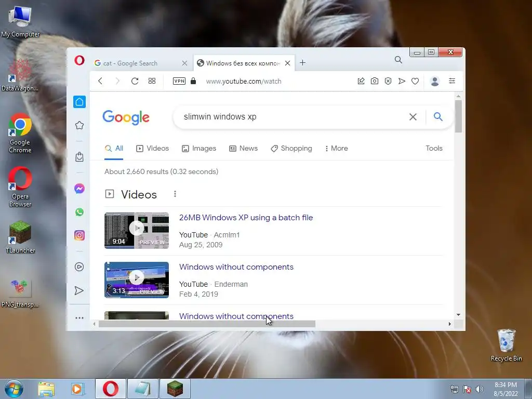
Task: Open the user profile icon
Action: pyautogui.click(x=435, y=81)
